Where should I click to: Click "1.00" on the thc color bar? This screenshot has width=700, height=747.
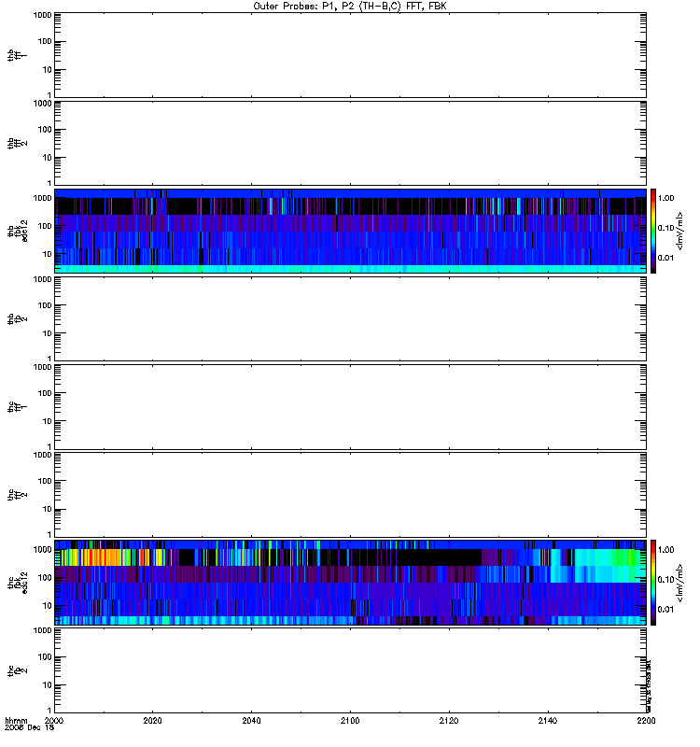pyautogui.click(x=665, y=550)
